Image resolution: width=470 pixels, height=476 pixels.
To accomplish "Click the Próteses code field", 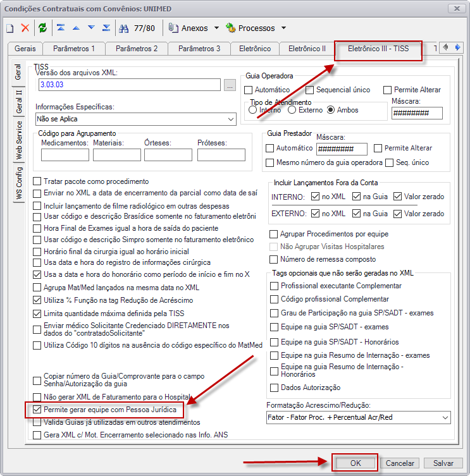I will (221, 155).
